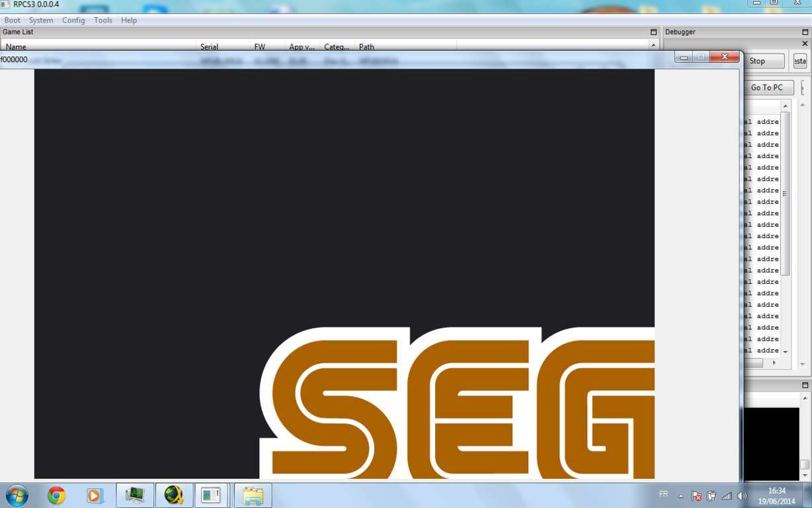812x508 pixels.
Task: Click the Go To PC button
Action: pyautogui.click(x=766, y=87)
